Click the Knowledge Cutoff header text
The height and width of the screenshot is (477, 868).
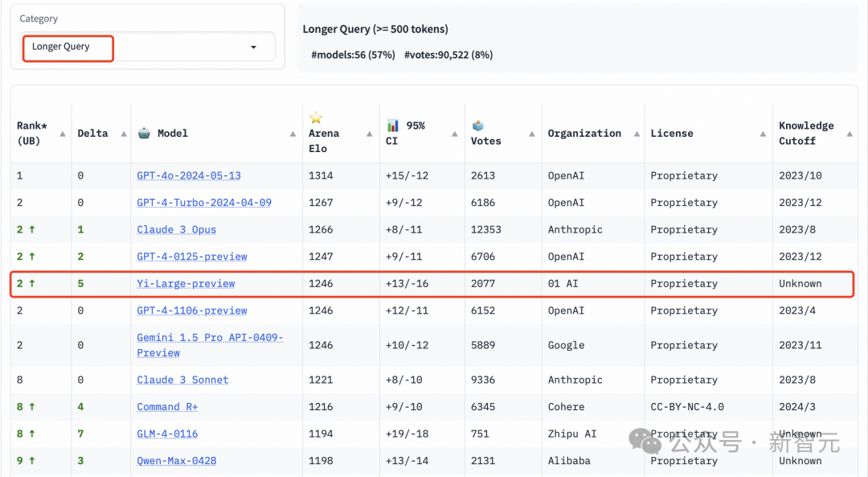806,134
